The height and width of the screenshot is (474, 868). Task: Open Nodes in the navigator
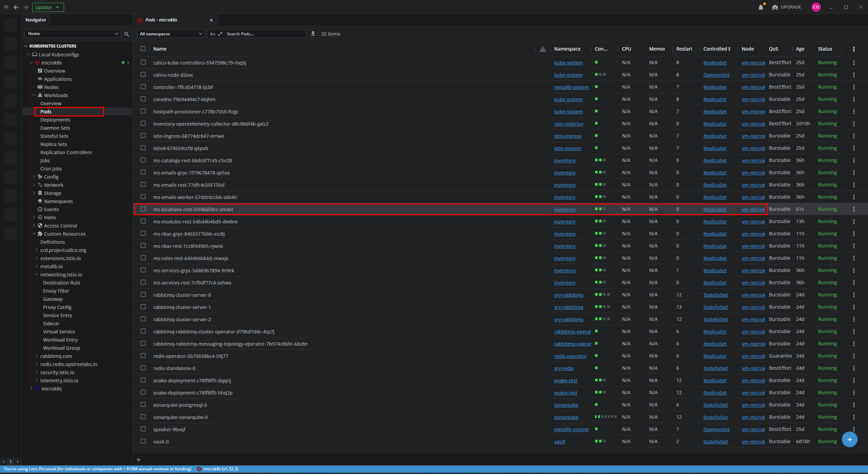(51, 87)
